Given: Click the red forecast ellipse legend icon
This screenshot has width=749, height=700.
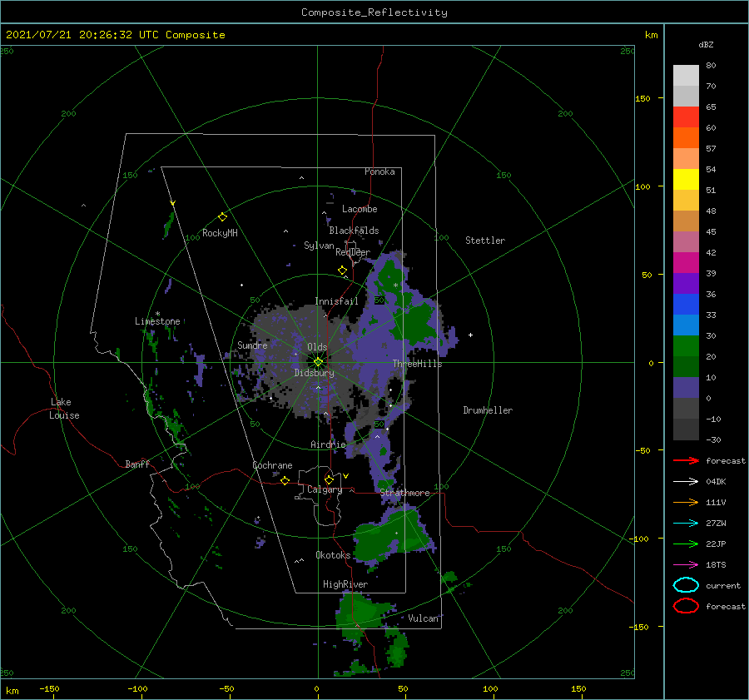Looking at the screenshot, I should [x=686, y=606].
